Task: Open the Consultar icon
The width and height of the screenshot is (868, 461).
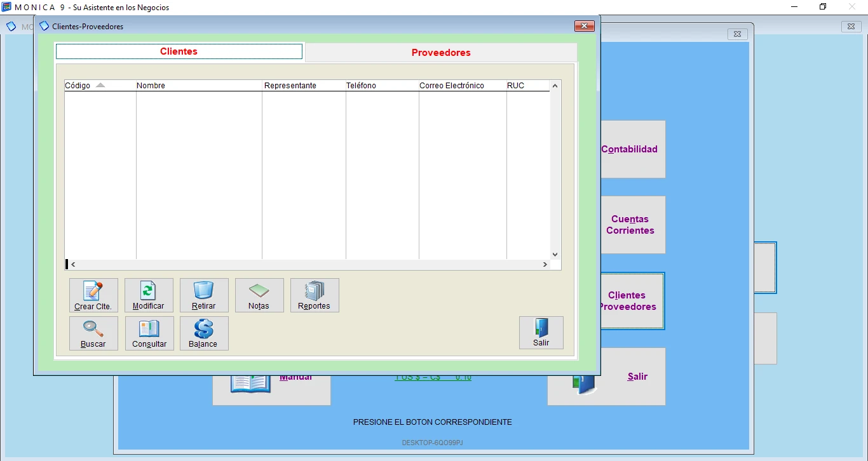Action: point(149,333)
